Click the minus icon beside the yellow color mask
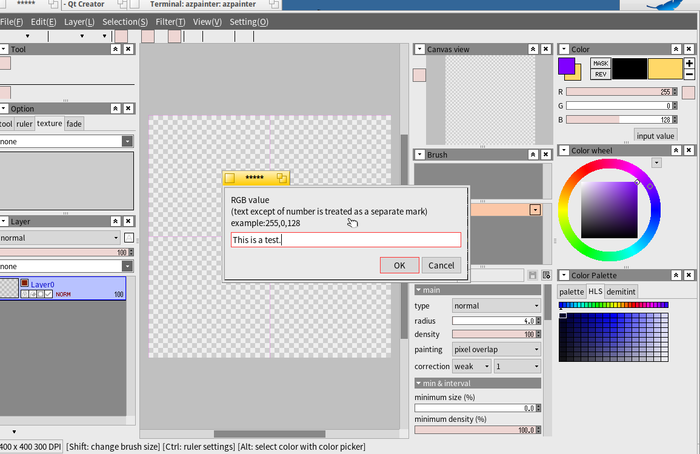The image size is (700, 454). [x=689, y=74]
